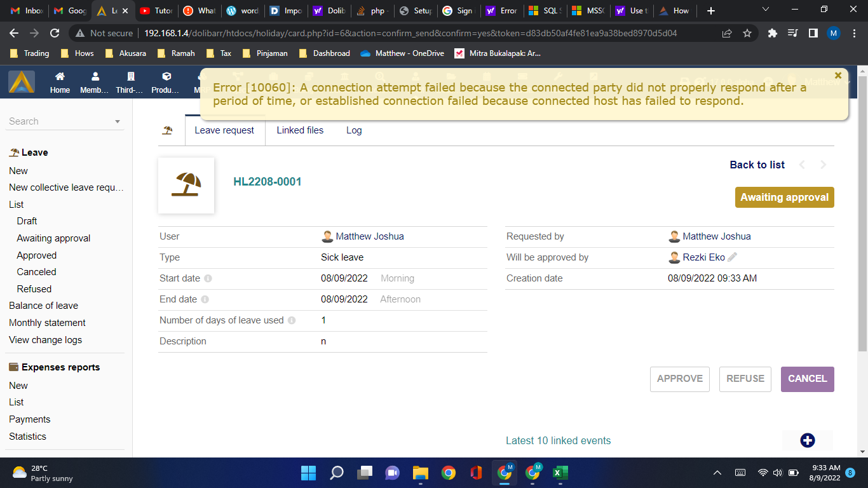Filter leave list by Approved
Screen dimensions: 868x488
point(37,255)
